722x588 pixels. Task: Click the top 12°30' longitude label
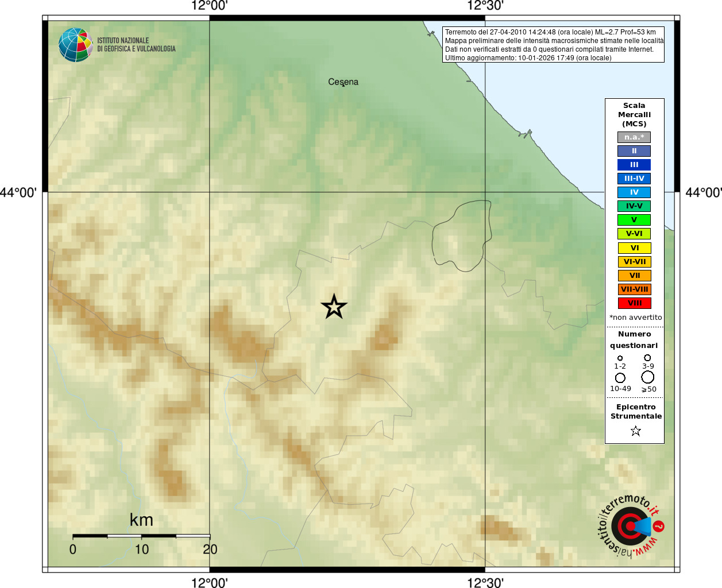(485, 6)
